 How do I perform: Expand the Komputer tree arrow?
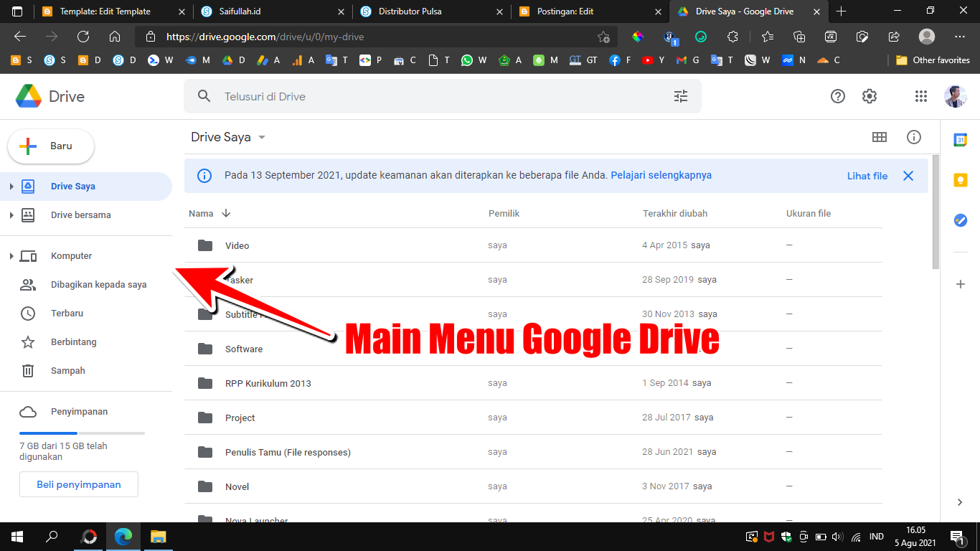pos(11,256)
